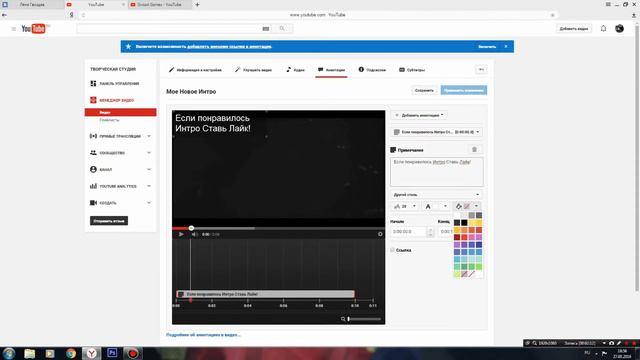Select Видео under video manager
Viewport: 640px width, 360px height.
(120, 112)
